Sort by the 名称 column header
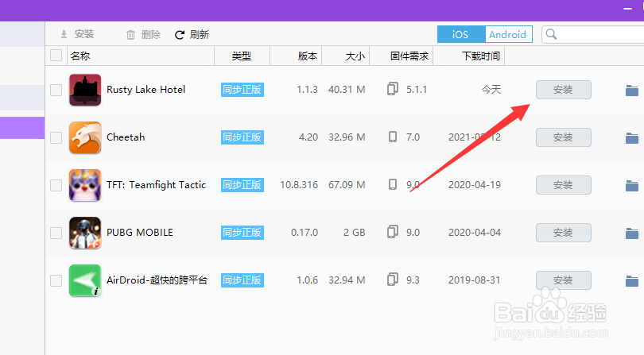 141,56
